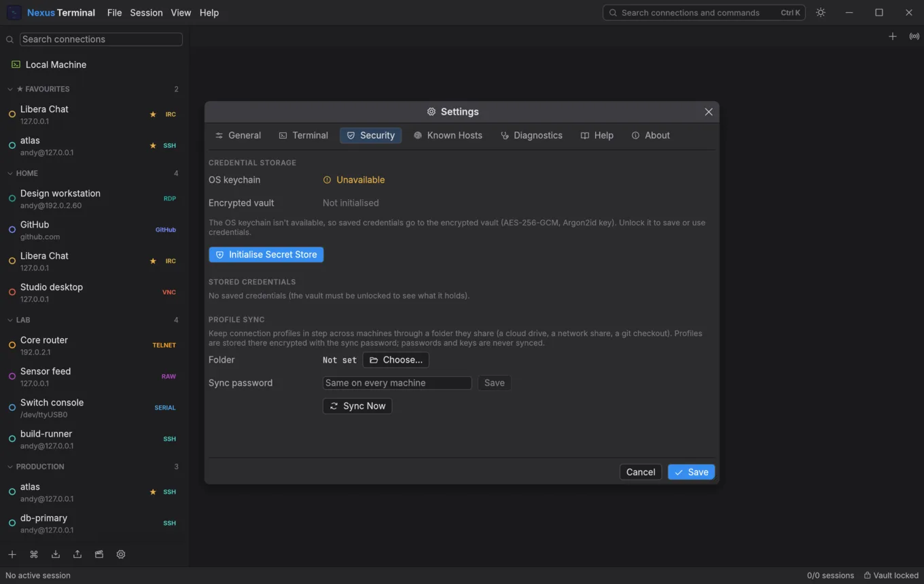Toggle the star on Libera Chat in Favourites group
924x584 pixels.
153,115
